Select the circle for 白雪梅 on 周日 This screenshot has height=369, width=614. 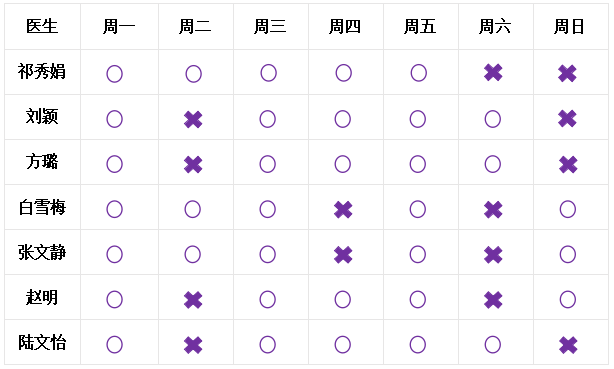pos(567,209)
